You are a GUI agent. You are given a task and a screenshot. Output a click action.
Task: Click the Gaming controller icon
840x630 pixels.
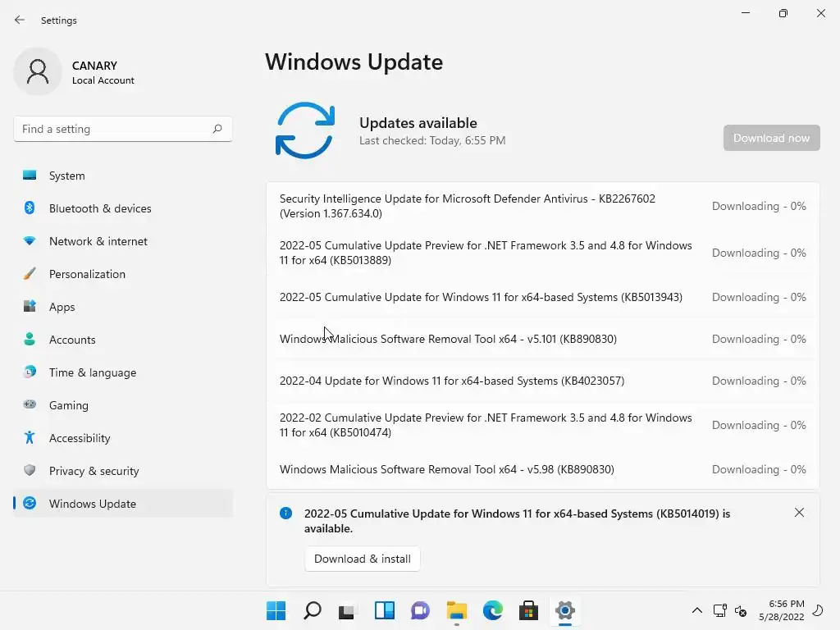[30, 404]
